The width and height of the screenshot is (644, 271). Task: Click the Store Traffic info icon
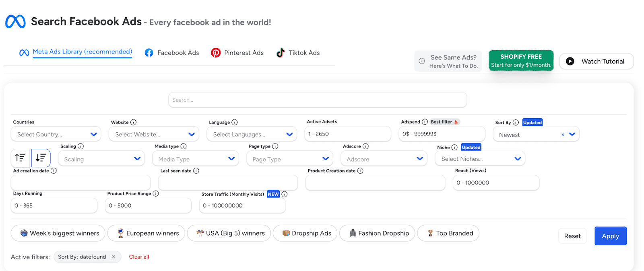tap(285, 194)
